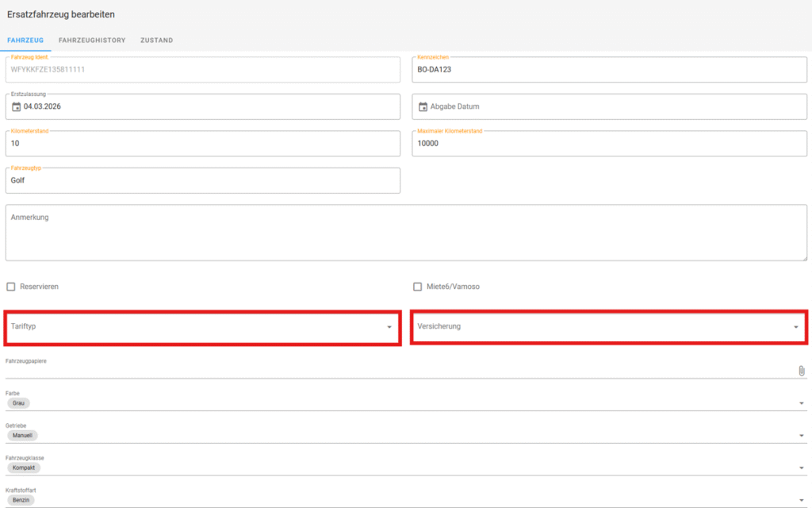Edit the Fahrzeugtyp field Golf
The width and height of the screenshot is (812, 508).
click(203, 180)
